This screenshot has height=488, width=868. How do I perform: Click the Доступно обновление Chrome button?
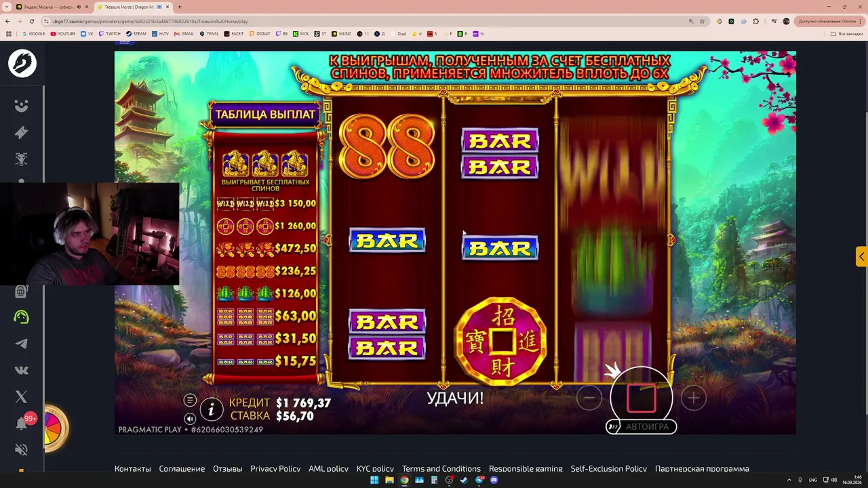click(x=829, y=21)
